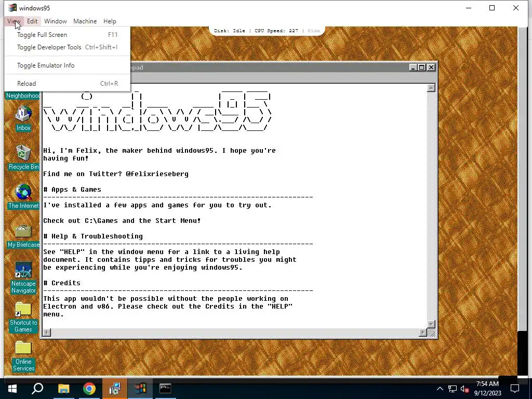Click the muted volume tray icon
This screenshot has height=399, width=532.
pyautogui.click(x=465, y=389)
